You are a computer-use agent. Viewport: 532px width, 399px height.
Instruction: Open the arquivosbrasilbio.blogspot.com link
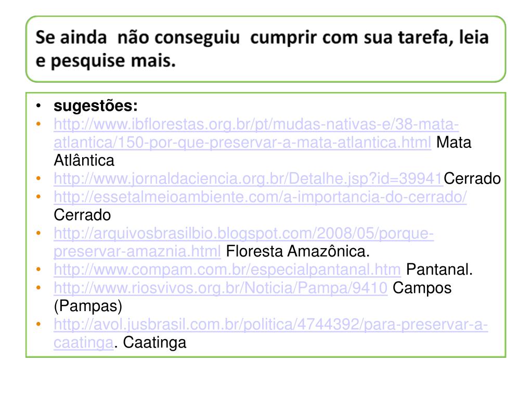coord(243,234)
